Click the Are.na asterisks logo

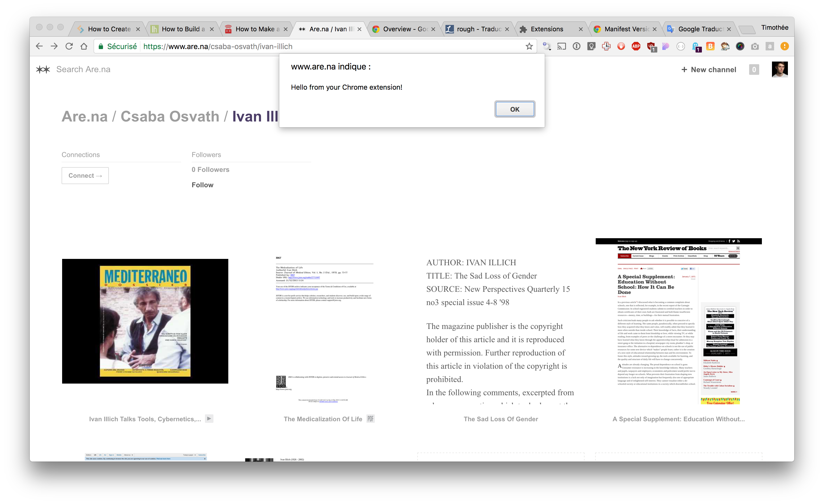click(x=43, y=69)
